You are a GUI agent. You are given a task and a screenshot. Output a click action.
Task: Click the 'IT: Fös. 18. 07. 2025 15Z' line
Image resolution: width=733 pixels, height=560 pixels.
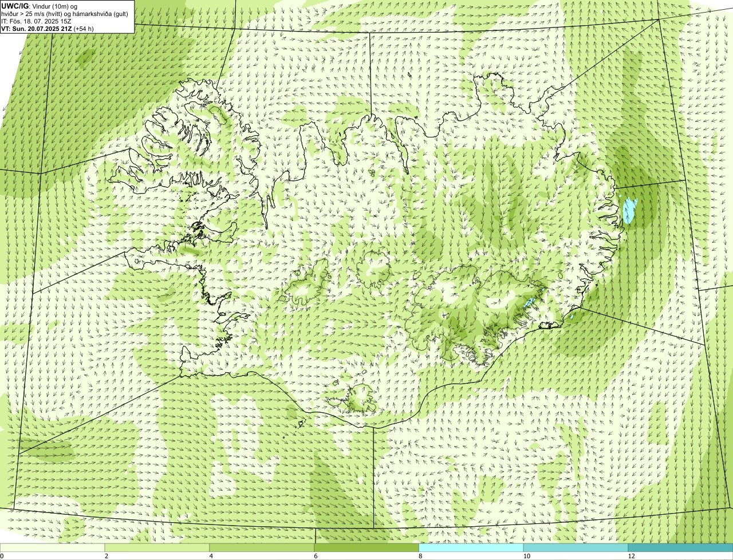(x=36, y=21)
